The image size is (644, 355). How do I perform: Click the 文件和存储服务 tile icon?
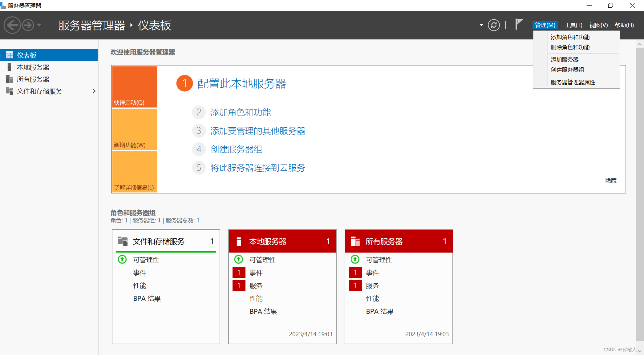123,241
